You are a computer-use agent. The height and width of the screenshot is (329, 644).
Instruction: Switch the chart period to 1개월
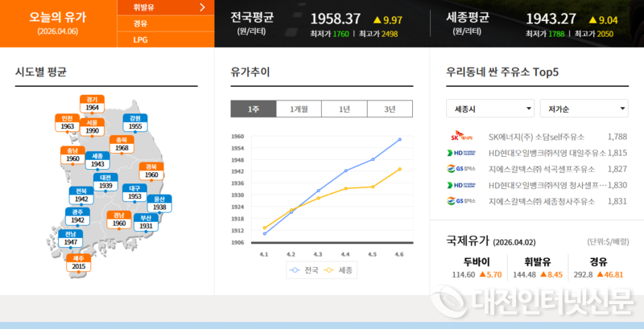[x=299, y=109]
